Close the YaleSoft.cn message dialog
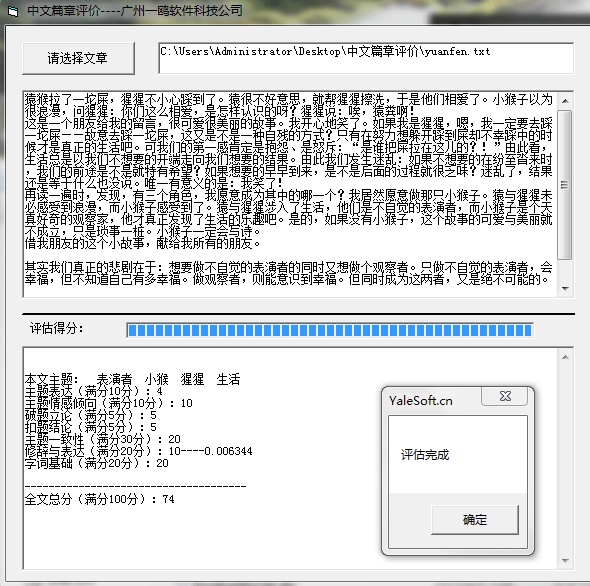 (x=505, y=396)
